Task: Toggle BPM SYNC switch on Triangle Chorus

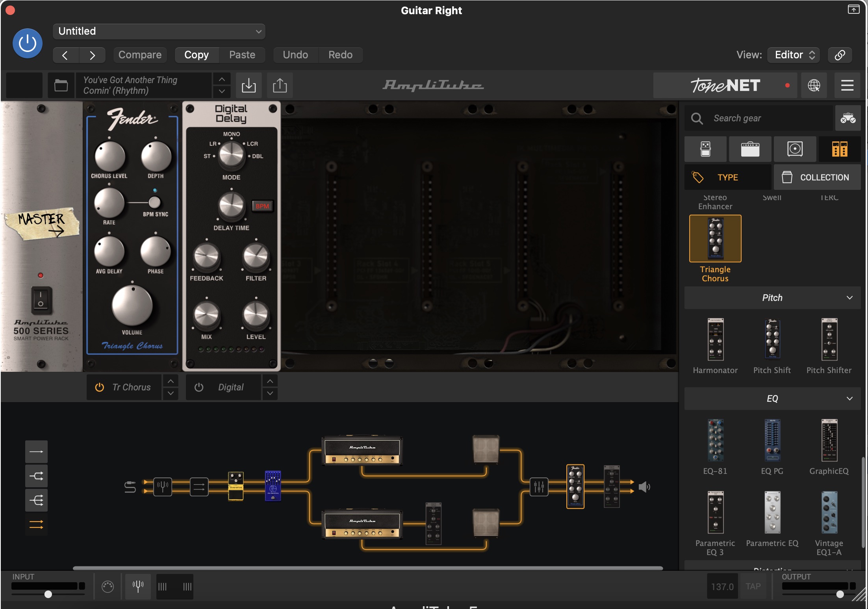Action: tap(154, 202)
